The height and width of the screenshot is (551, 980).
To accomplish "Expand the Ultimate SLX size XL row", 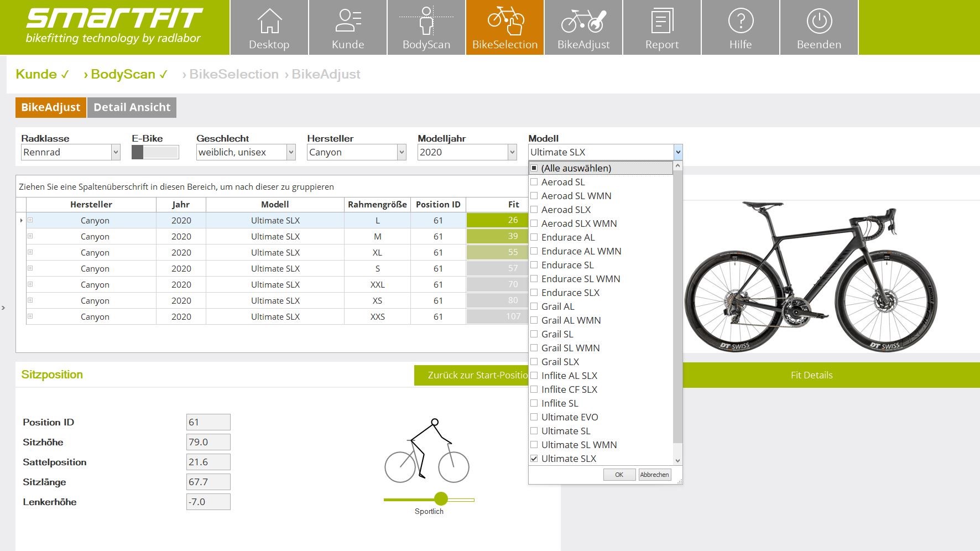I will click(30, 252).
